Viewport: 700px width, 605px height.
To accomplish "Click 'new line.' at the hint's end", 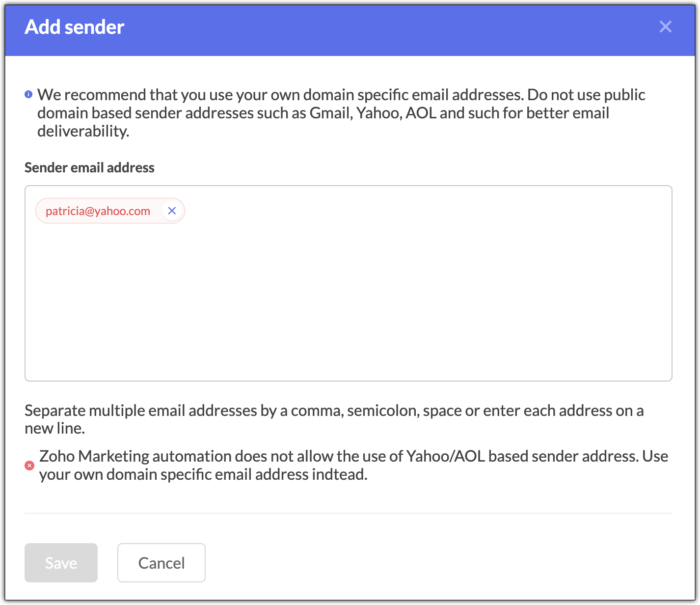I will [55, 429].
